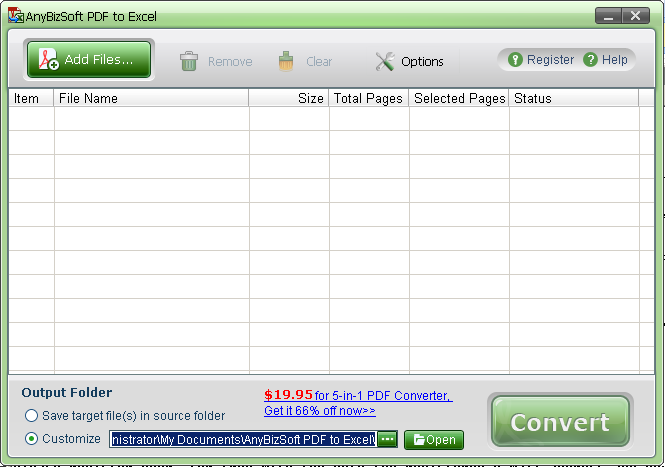
Task: Click the Remove trash can icon
Action: (x=189, y=61)
